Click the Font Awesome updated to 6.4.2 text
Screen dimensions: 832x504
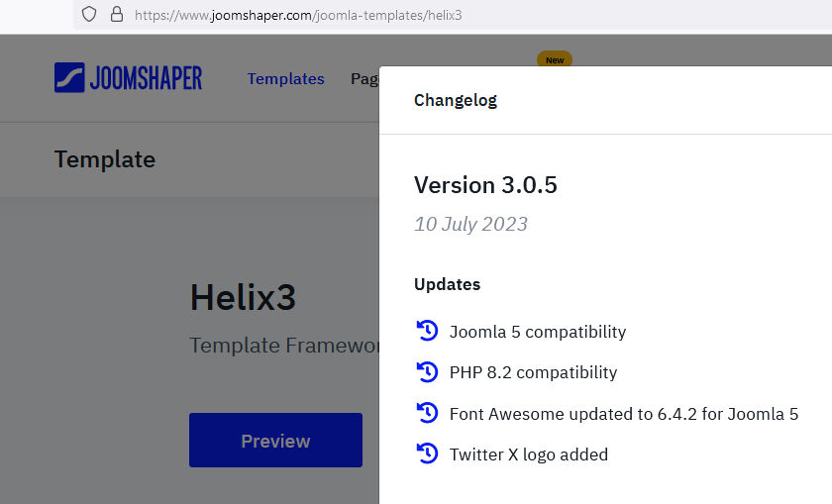[623, 414]
